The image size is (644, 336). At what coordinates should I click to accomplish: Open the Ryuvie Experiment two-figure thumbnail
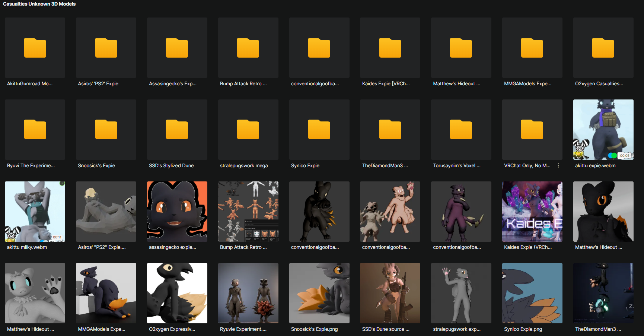click(248, 293)
